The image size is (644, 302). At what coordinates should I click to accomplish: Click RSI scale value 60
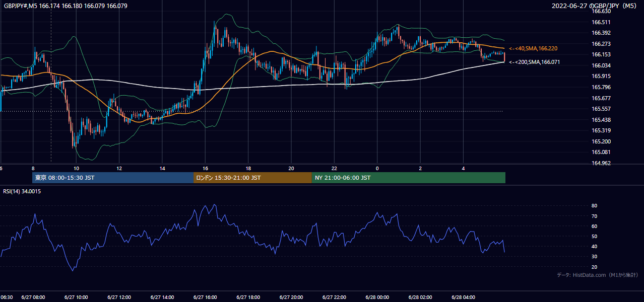[x=594, y=226]
